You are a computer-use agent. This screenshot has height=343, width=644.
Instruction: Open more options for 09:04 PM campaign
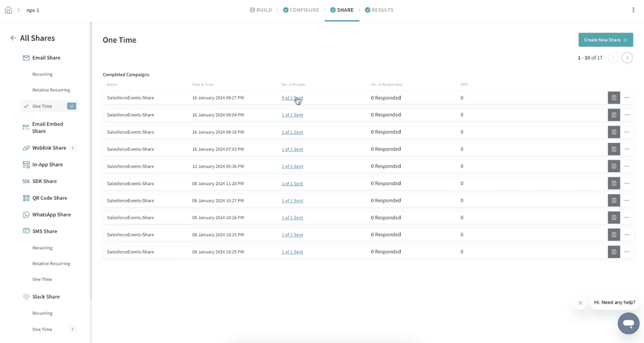pyautogui.click(x=627, y=115)
